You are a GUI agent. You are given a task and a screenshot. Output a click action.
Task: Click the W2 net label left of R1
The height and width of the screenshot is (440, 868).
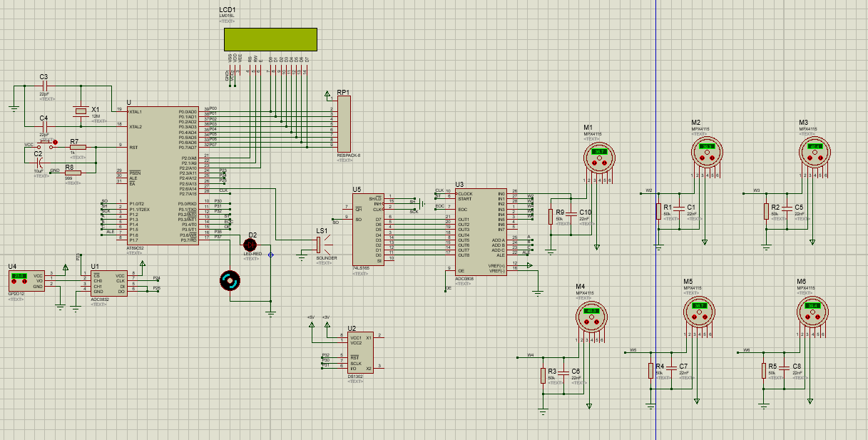pos(649,190)
